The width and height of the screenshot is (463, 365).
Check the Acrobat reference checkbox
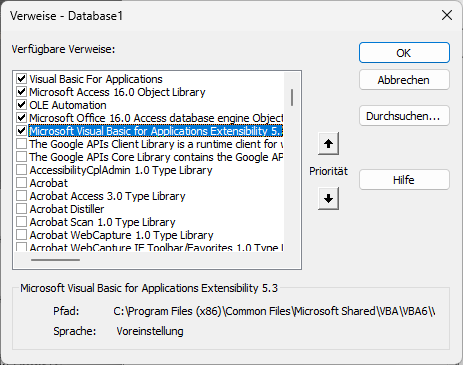(x=22, y=183)
